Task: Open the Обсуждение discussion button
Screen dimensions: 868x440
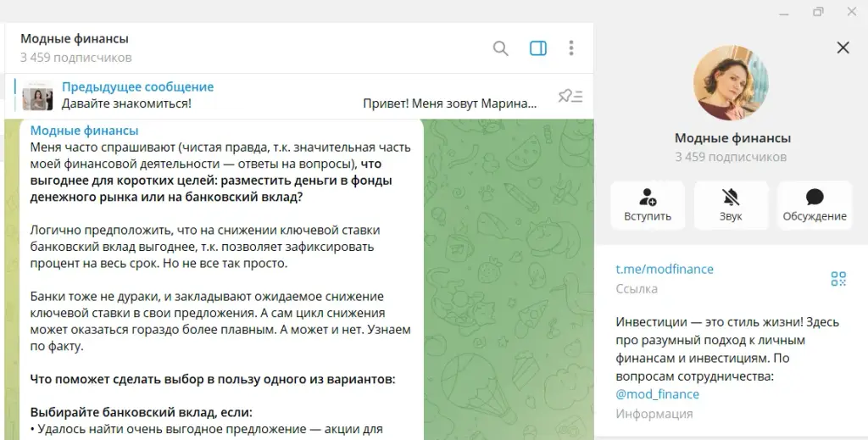Action: tap(815, 205)
